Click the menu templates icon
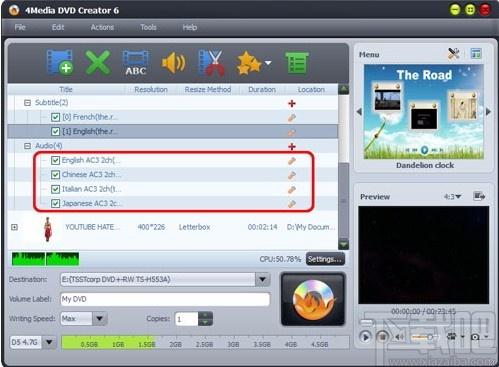 (x=476, y=53)
